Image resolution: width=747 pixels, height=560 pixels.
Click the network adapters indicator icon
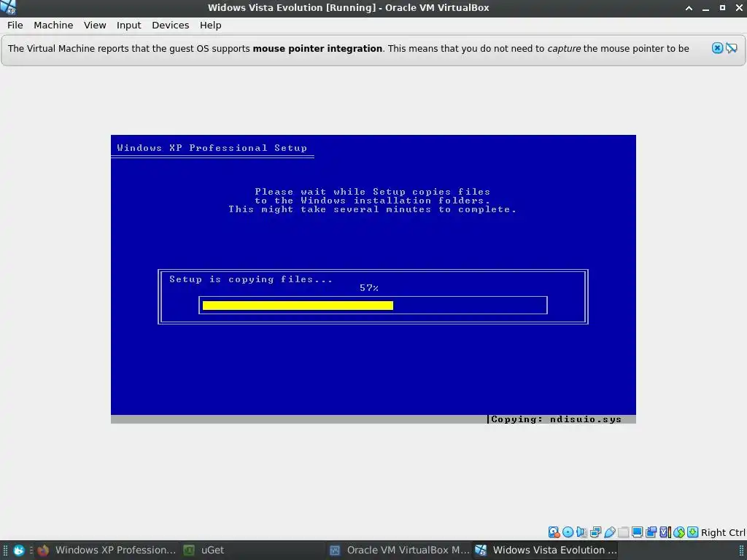(x=595, y=532)
